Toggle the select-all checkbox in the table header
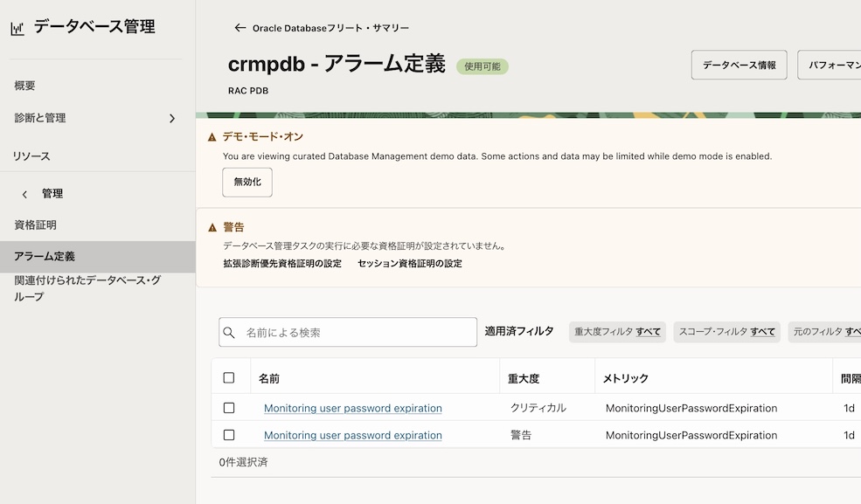Image resolution: width=861 pixels, height=504 pixels. click(229, 378)
